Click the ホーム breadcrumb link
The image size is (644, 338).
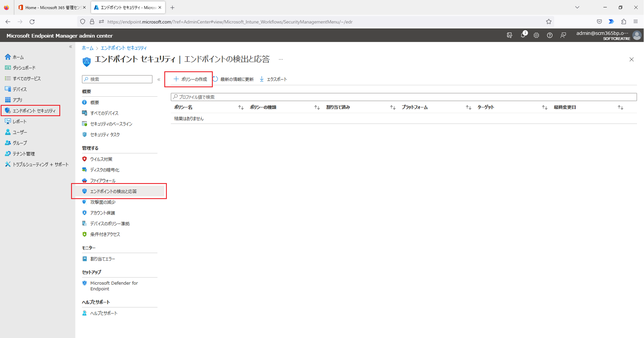pos(88,48)
